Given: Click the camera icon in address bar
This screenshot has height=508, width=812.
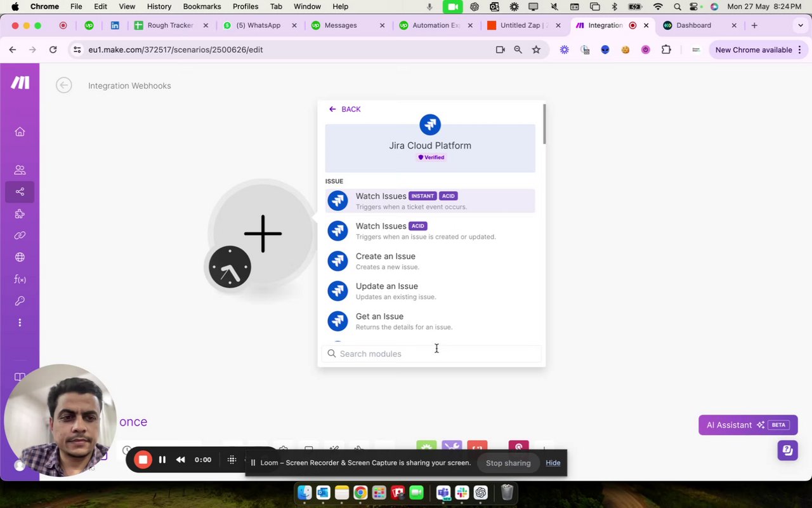Looking at the screenshot, I should tap(500, 50).
